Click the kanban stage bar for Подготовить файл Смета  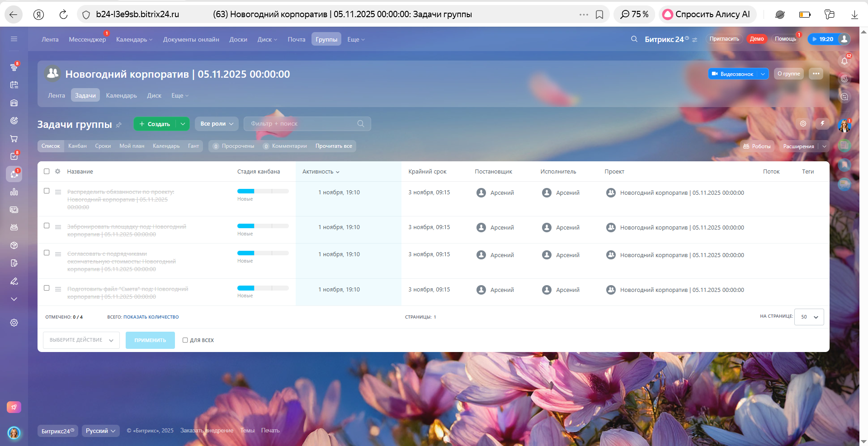point(263,288)
